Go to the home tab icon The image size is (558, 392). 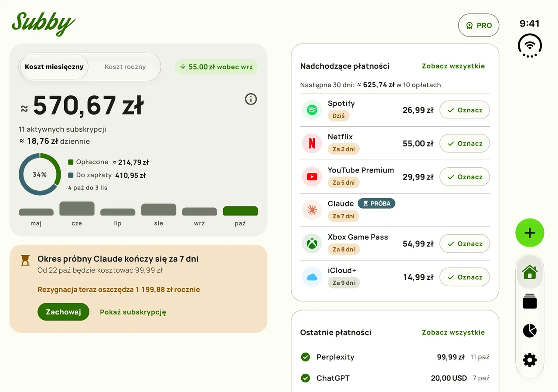[x=530, y=272]
